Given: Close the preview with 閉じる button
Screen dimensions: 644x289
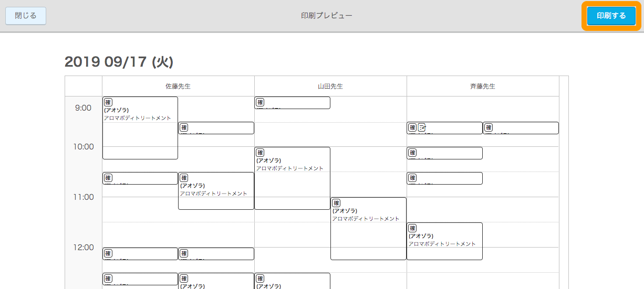Looking at the screenshot, I should [26, 16].
